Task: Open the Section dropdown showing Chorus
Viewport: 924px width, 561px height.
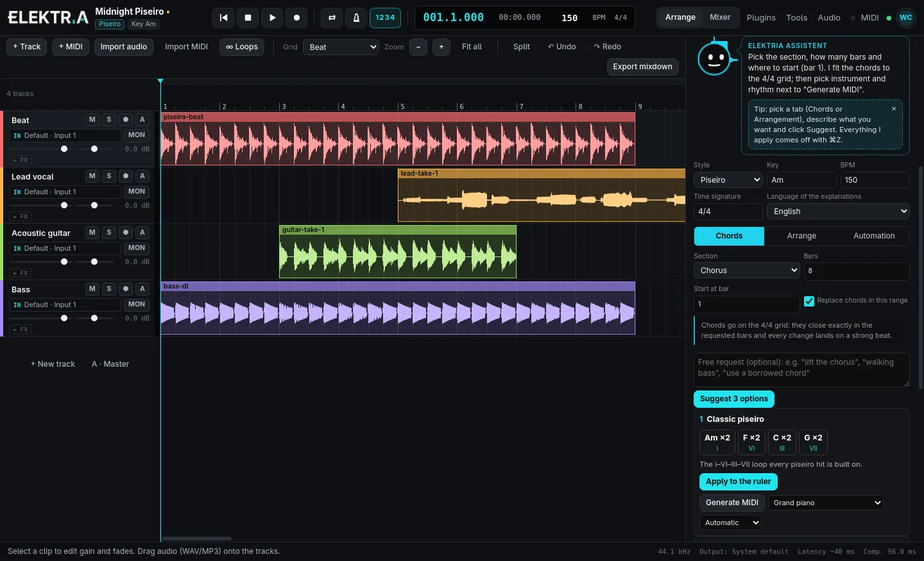Action: [746, 271]
